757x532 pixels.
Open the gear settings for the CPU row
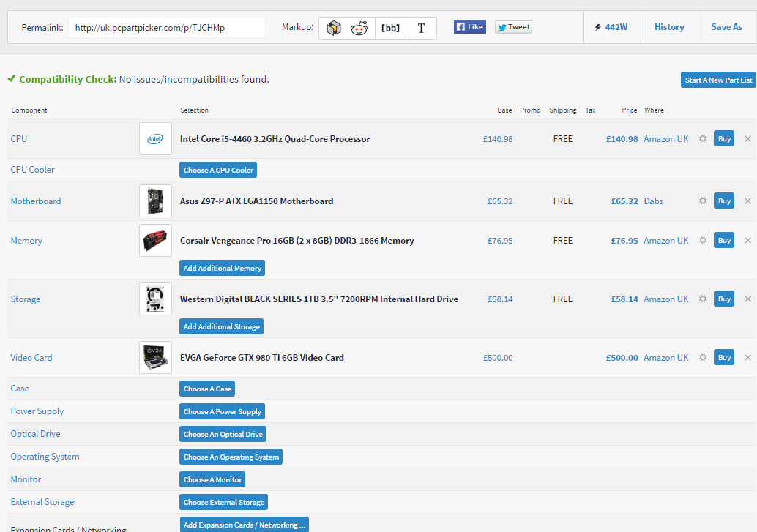(x=703, y=138)
